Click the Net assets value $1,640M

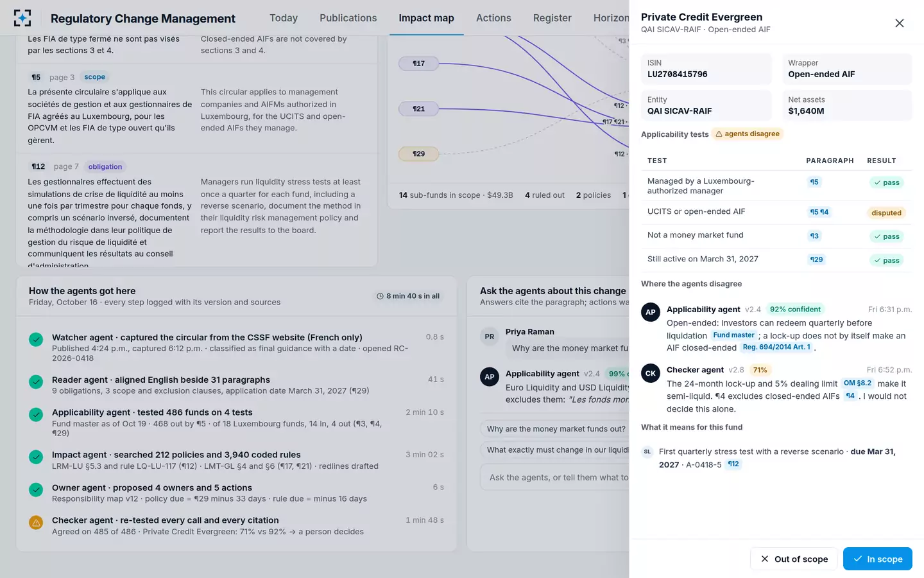point(807,111)
